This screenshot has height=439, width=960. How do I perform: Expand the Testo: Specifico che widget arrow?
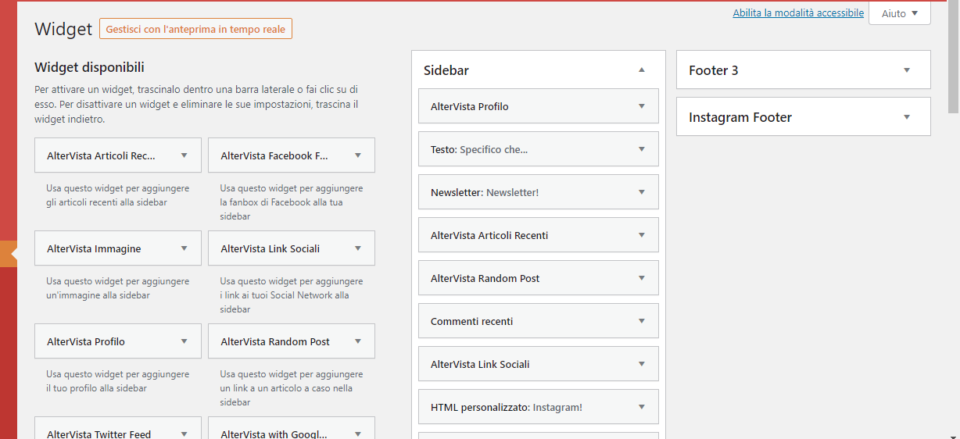[x=641, y=149]
